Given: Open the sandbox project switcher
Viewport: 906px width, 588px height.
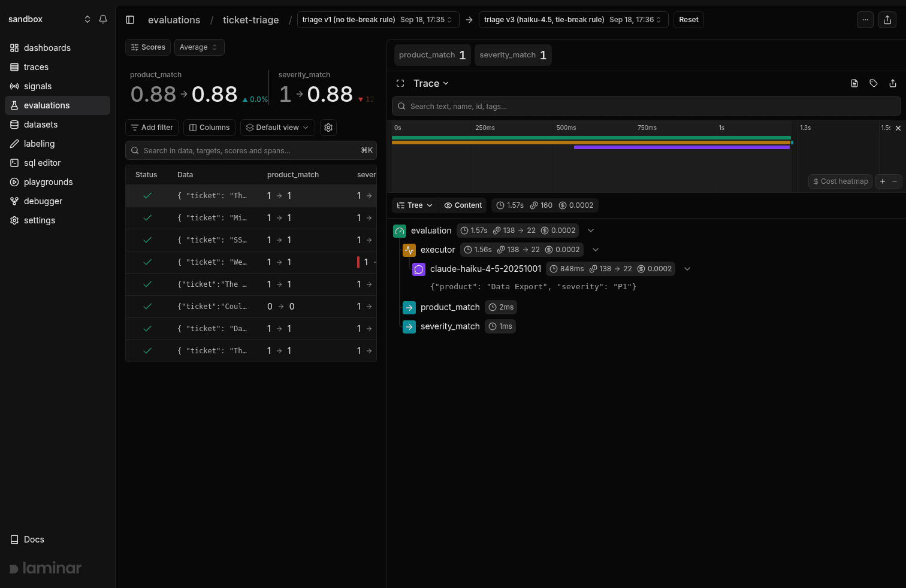Looking at the screenshot, I should (49, 19).
